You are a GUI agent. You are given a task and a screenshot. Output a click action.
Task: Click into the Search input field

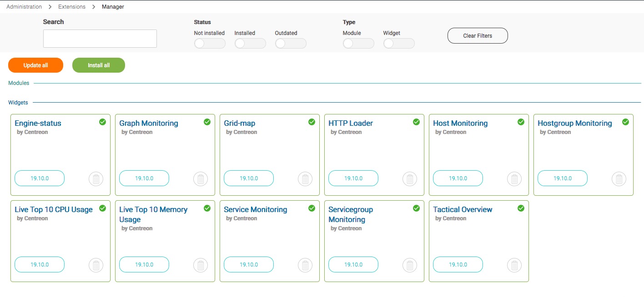(100, 39)
